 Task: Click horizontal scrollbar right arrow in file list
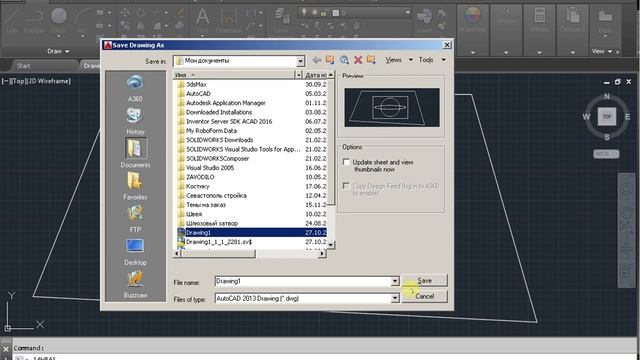tap(322, 253)
